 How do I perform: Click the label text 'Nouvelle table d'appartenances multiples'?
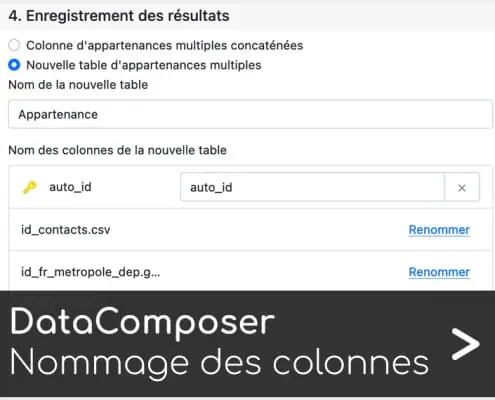tap(144, 65)
